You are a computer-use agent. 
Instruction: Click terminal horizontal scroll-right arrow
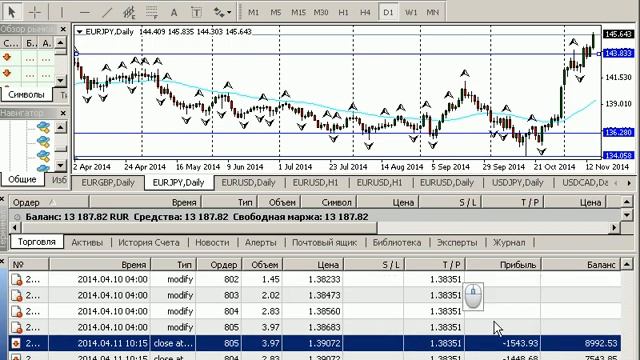coord(613,228)
